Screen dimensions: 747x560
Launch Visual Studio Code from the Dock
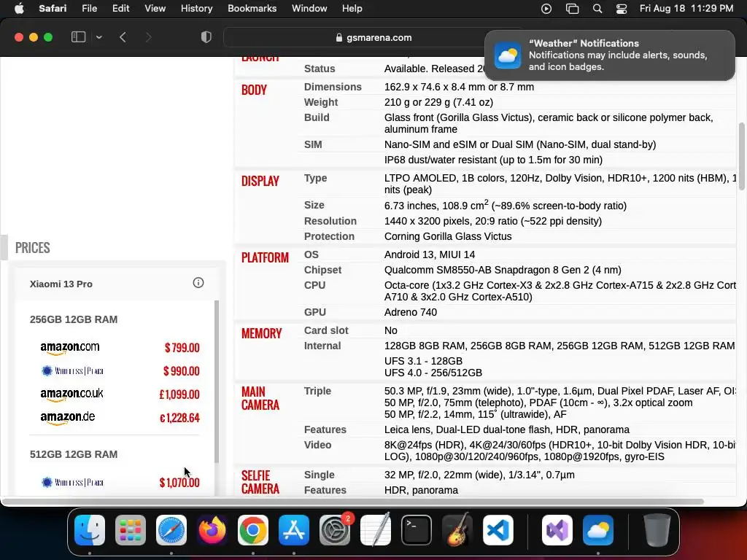click(x=498, y=530)
